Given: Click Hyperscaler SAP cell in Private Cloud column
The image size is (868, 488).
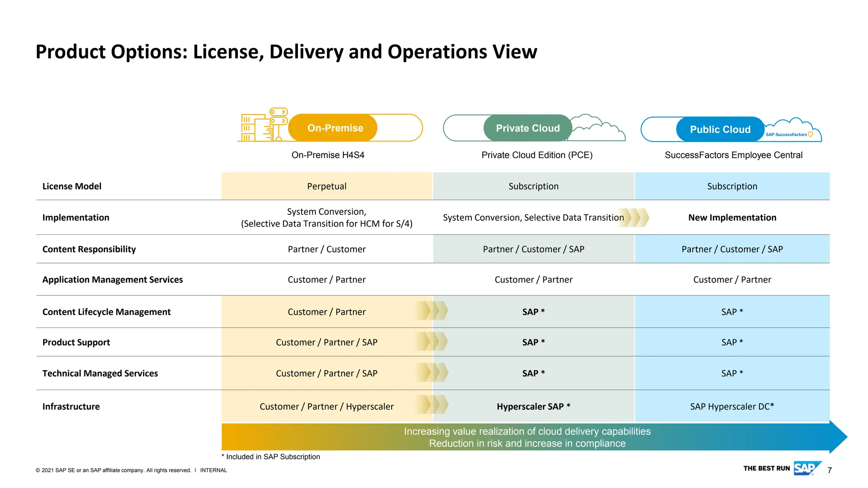Looking at the screenshot, I should point(533,407).
